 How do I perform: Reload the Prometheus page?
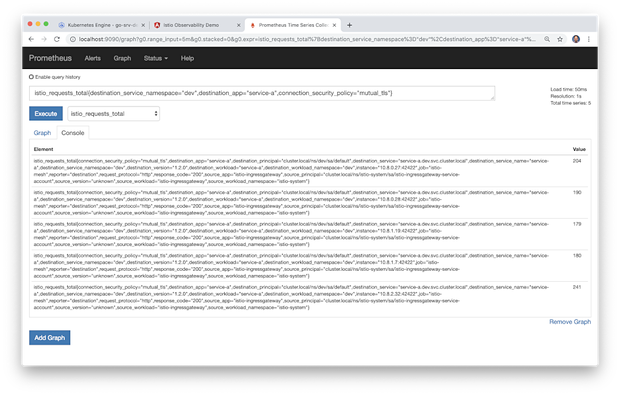click(x=57, y=39)
